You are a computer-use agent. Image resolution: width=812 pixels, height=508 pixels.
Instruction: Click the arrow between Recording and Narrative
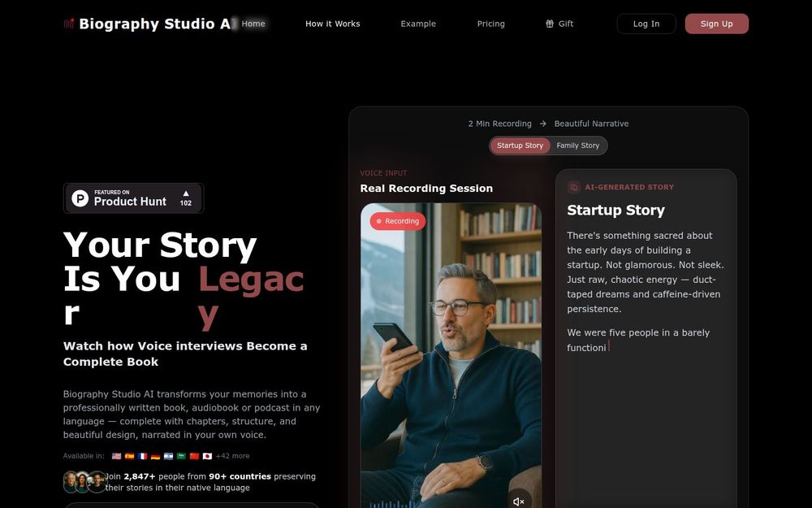coord(542,124)
